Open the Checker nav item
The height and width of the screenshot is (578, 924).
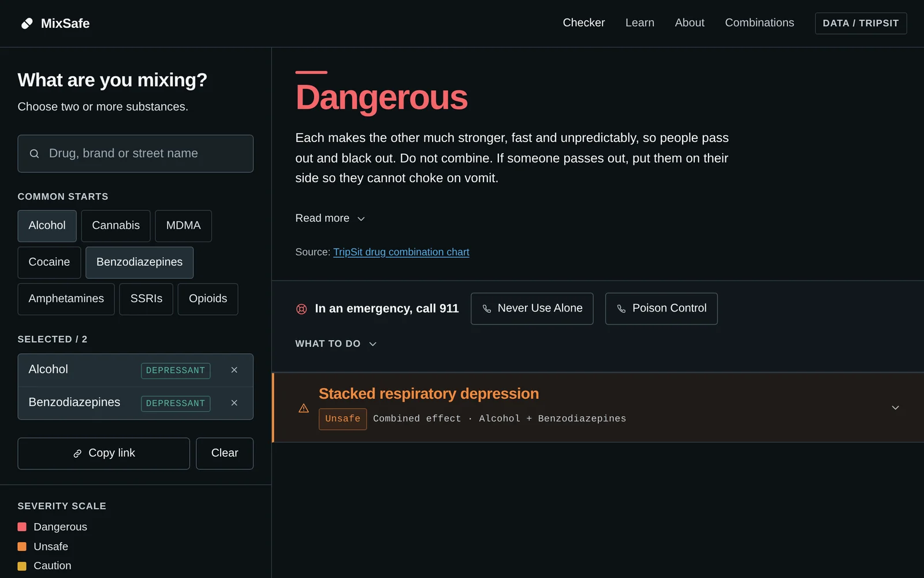(x=584, y=23)
